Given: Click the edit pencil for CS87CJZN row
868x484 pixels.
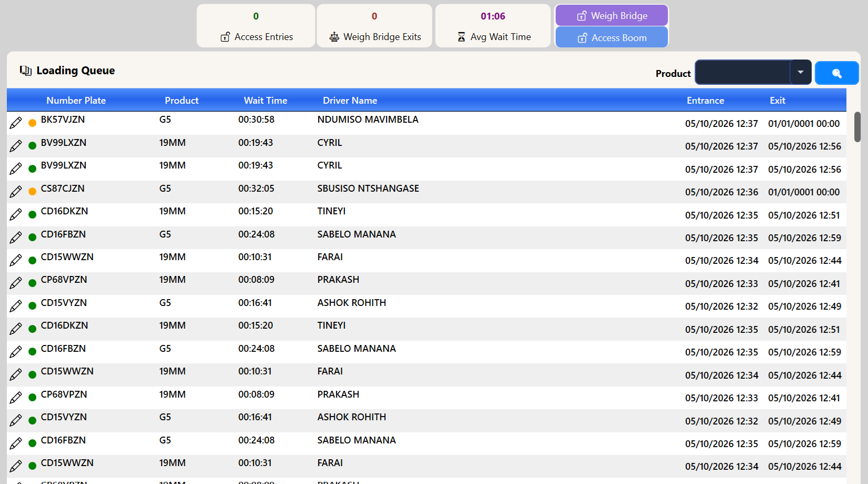Looking at the screenshot, I should coord(16,192).
